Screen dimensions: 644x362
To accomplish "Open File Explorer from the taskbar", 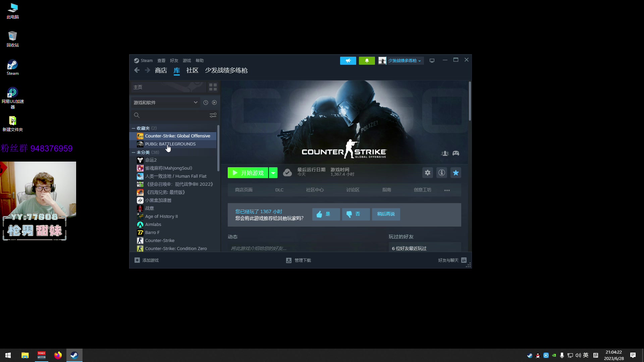I will pos(25,355).
